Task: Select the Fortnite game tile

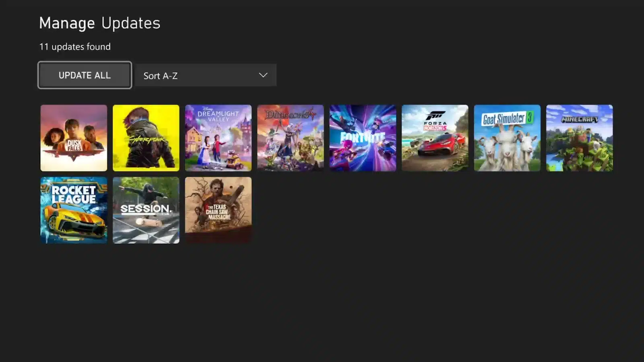Action: (x=363, y=138)
